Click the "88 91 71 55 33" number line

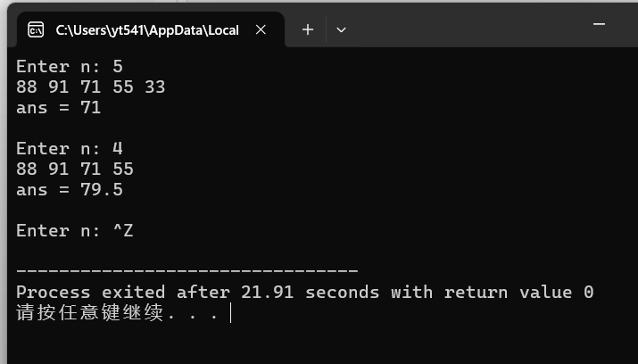pyautogui.click(x=91, y=87)
